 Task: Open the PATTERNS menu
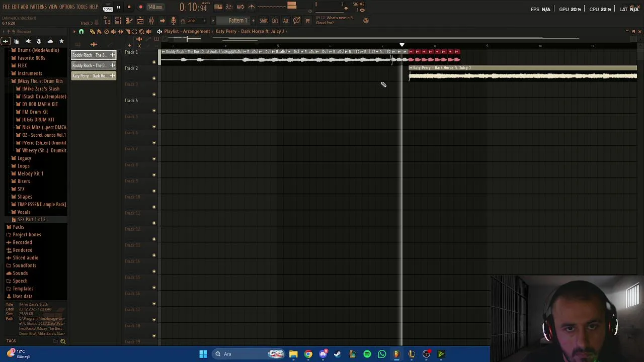[38, 7]
